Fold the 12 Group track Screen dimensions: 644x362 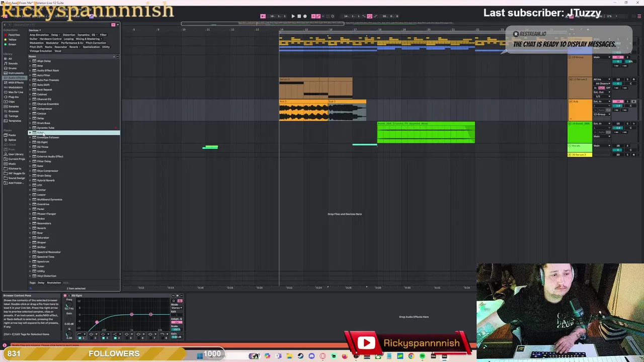click(x=570, y=57)
